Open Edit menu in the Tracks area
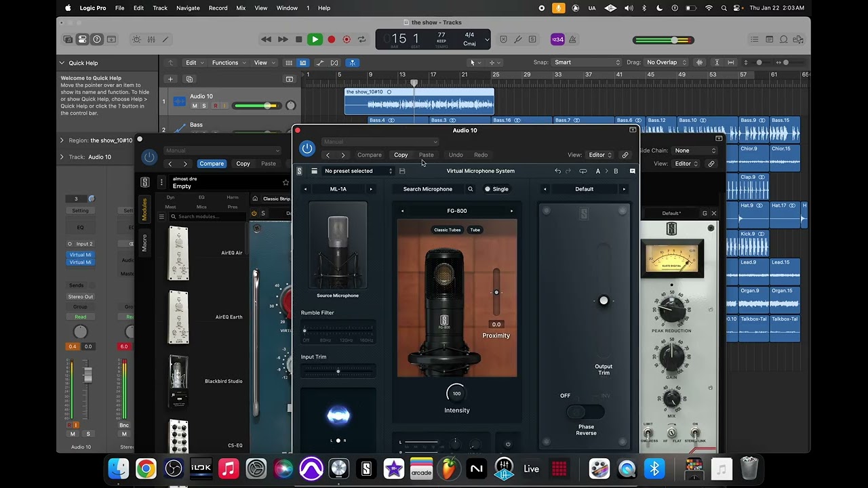The height and width of the screenshot is (488, 868). (194, 63)
